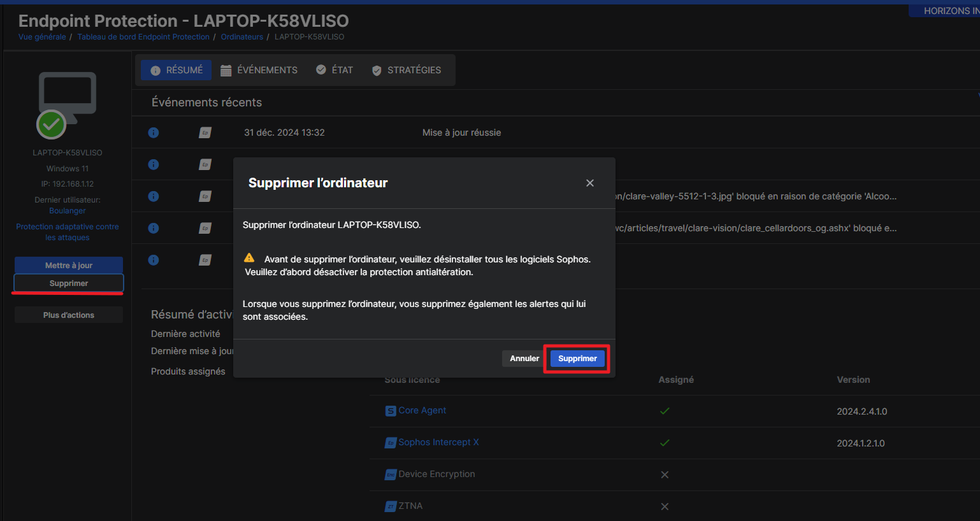Click the Device Encryption product icon
This screenshot has height=521, width=980.
(391, 475)
